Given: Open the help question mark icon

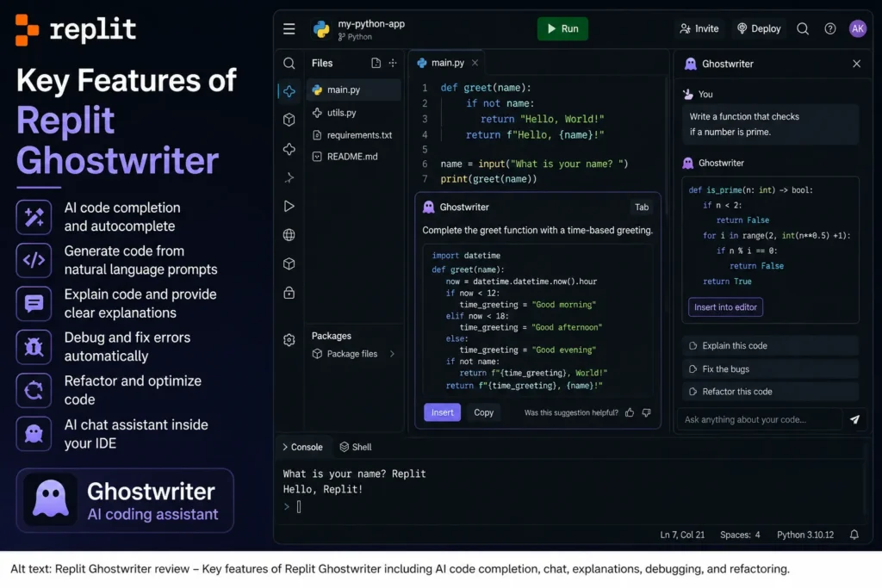Looking at the screenshot, I should pos(830,28).
